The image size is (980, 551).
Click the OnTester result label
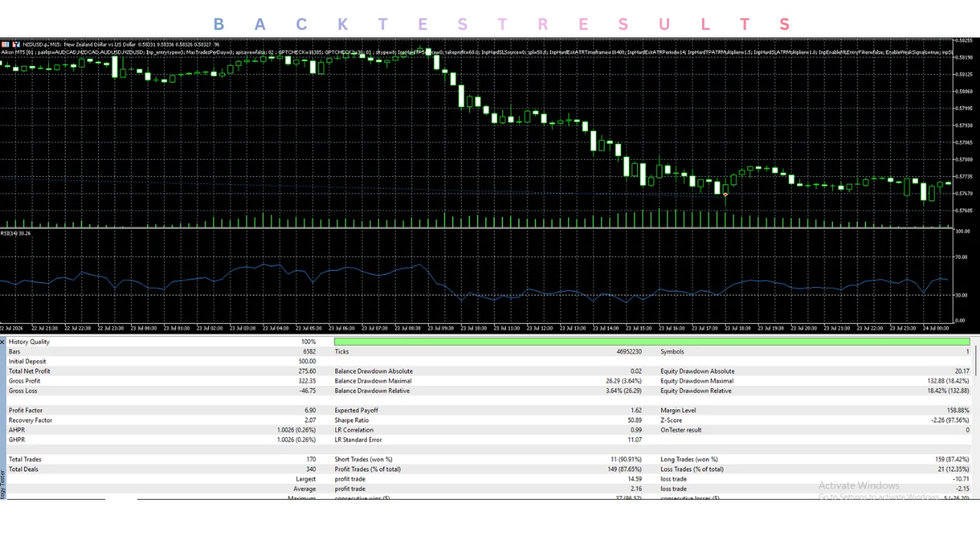(681, 430)
